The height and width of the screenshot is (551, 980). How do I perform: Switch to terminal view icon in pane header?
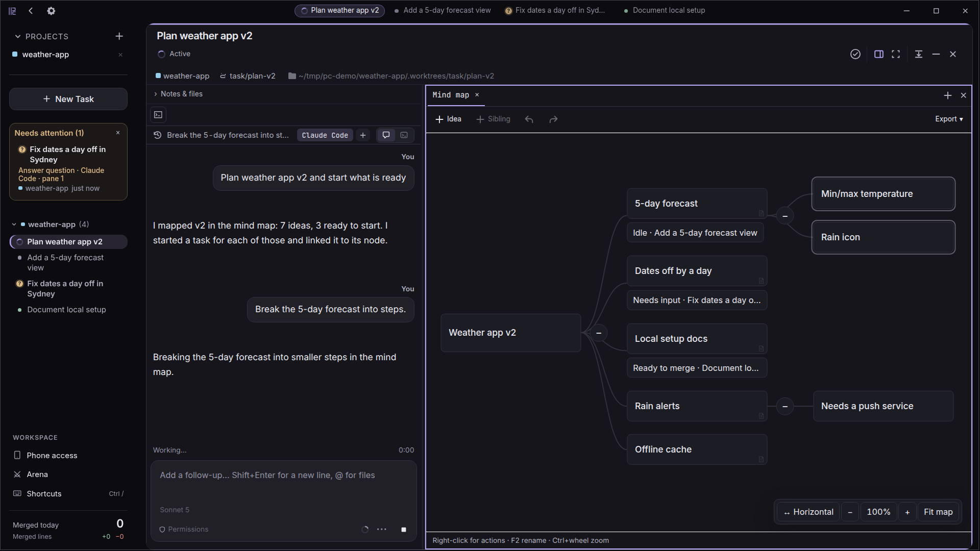click(404, 135)
